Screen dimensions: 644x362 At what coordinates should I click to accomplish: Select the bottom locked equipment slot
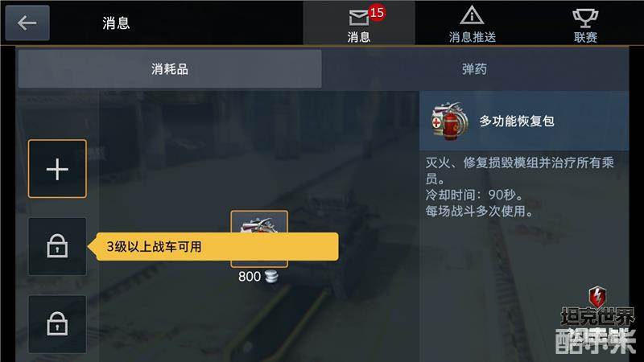(57, 324)
